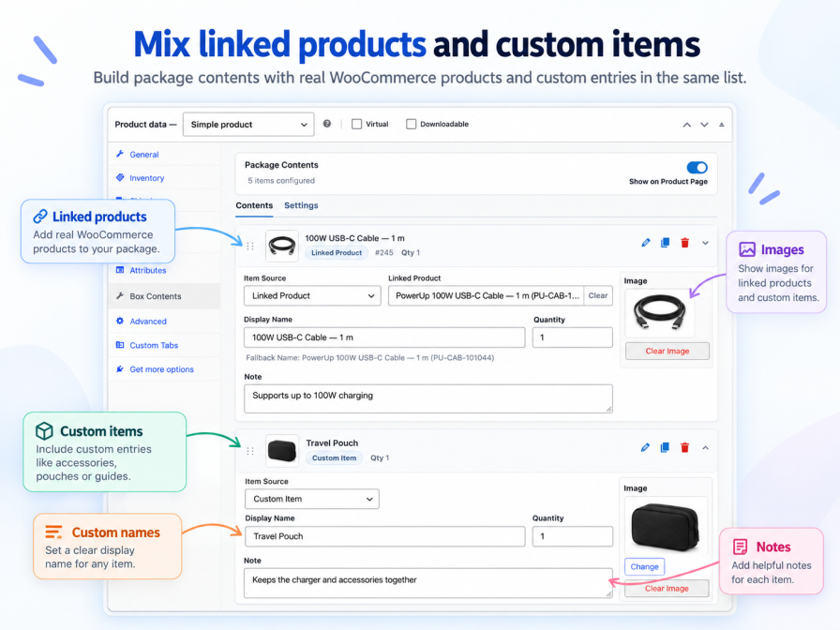Delete the Travel Pouch item
Screen dimensions: 840x630
tap(684, 447)
